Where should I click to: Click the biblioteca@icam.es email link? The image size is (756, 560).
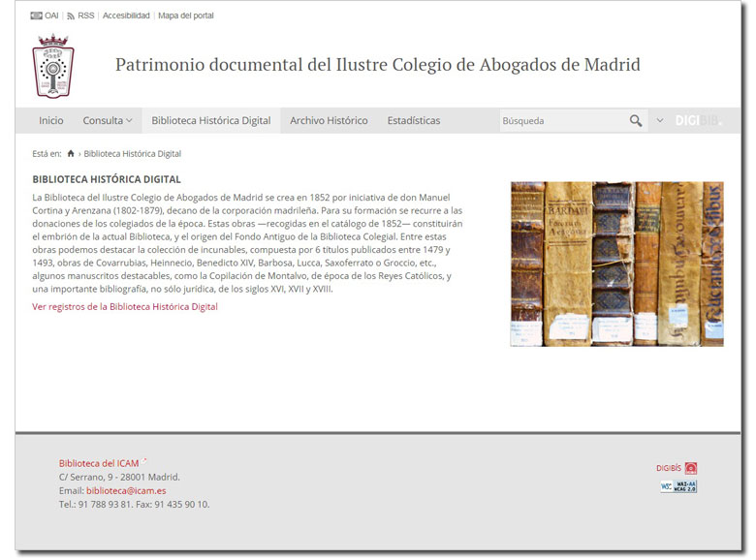pyautogui.click(x=126, y=490)
